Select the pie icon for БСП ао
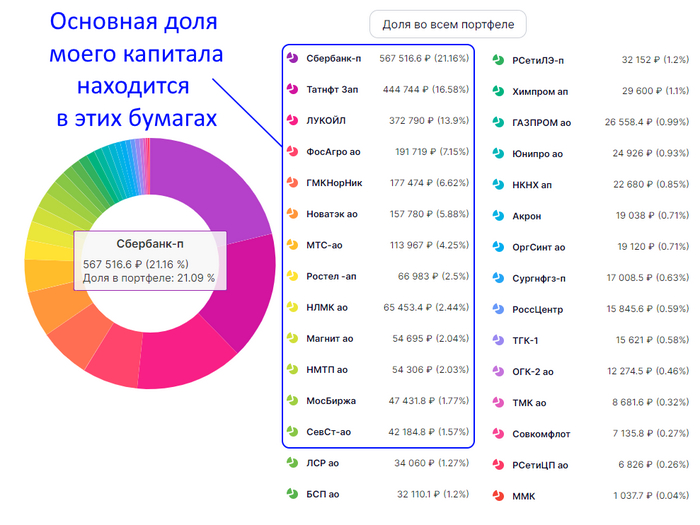The height and width of the screenshot is (525, 700). click(x=292, y=494)
